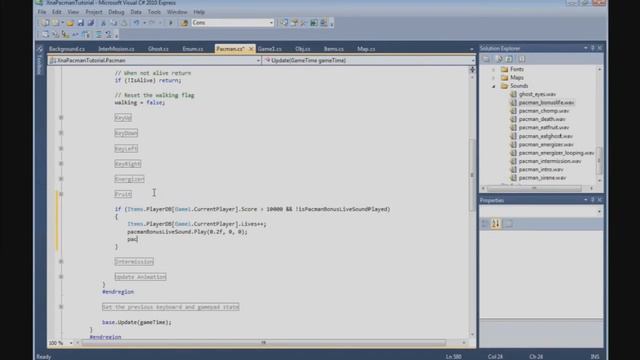The height and width of the screenshot is (360, 640).
Task: Expand the Fonts folder arrow
Action: coord(493,69)
